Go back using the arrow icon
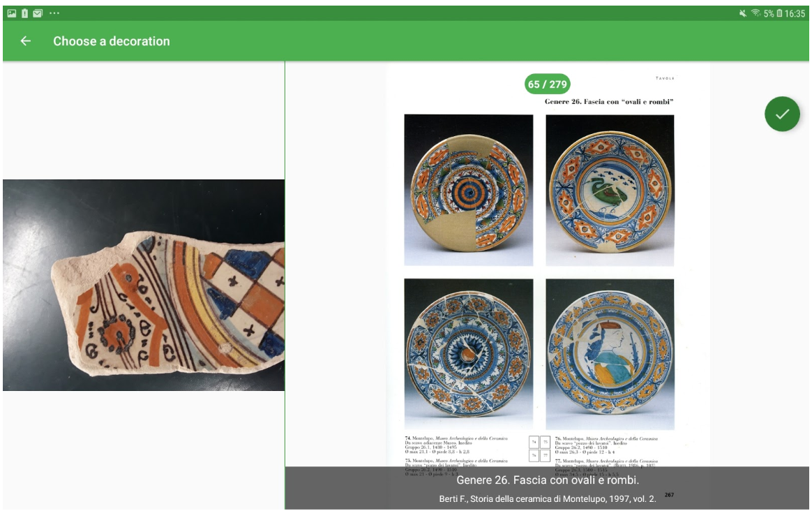Image resolution: width=812 pixels, height=518 pixels. pos(25,41)
